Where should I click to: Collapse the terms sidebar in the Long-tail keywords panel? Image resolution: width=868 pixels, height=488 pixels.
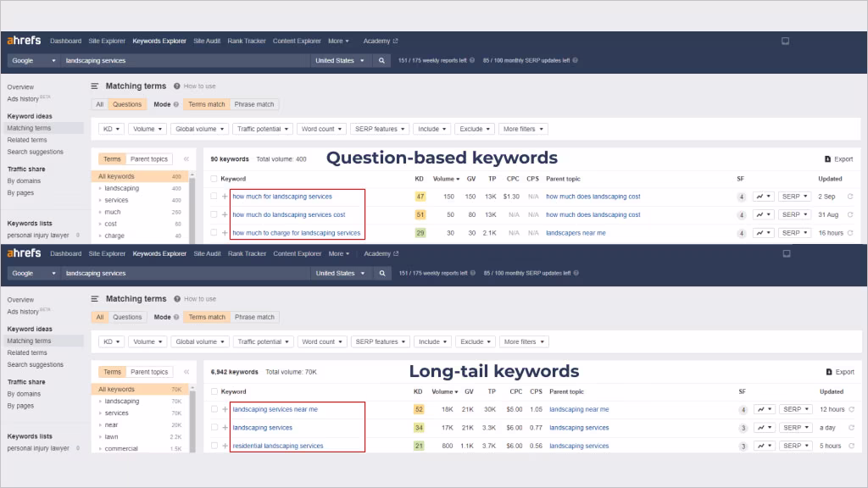point(186,373)
